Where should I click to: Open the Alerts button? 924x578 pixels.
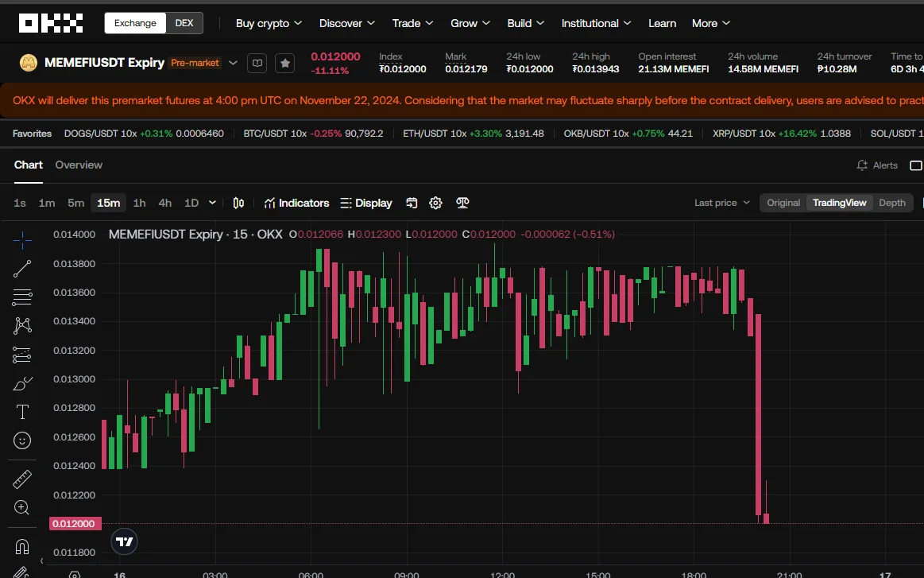point(877,165)
